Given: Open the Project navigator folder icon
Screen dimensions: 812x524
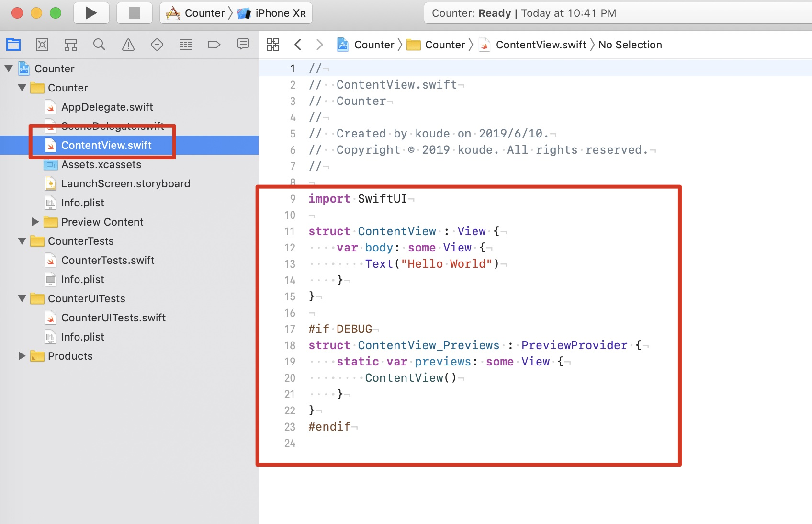Looking at the screenshot, I should click(x=13, y=45).
